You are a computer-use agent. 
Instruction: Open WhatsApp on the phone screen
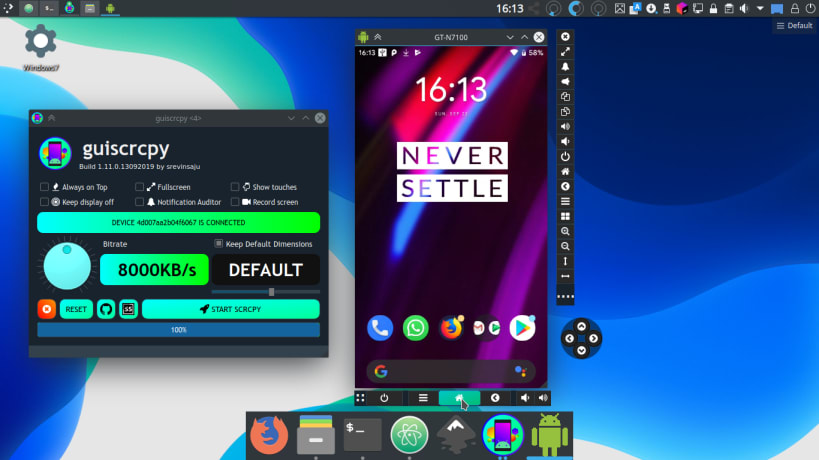point(416,328)
